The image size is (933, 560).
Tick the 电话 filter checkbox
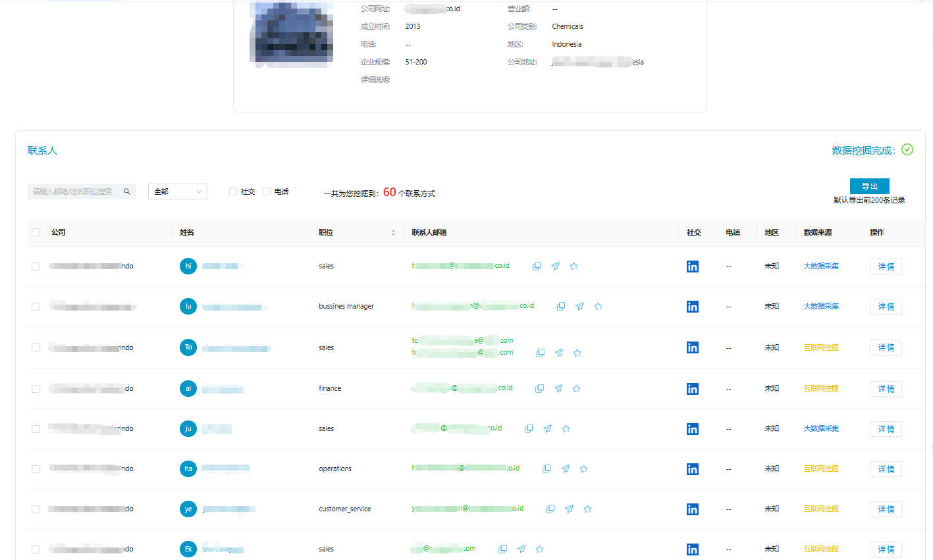click(x=267, y=191)
